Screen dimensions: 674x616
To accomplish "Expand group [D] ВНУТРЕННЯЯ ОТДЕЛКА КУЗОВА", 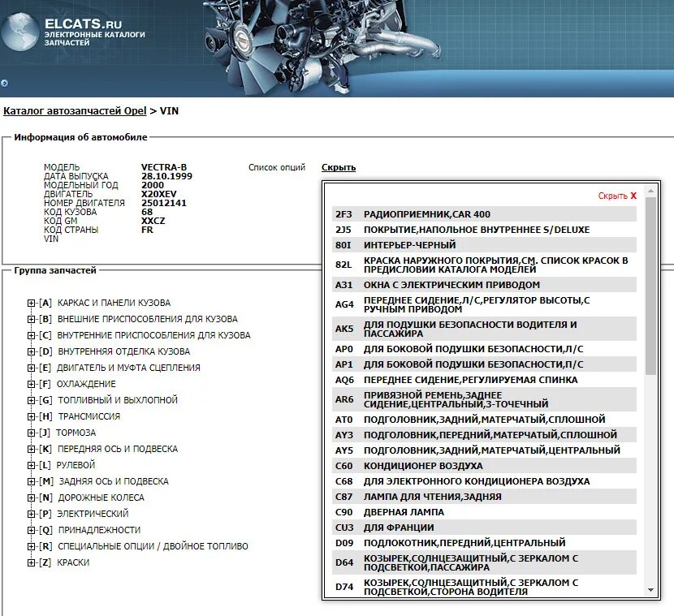I will tap(31, 351).
